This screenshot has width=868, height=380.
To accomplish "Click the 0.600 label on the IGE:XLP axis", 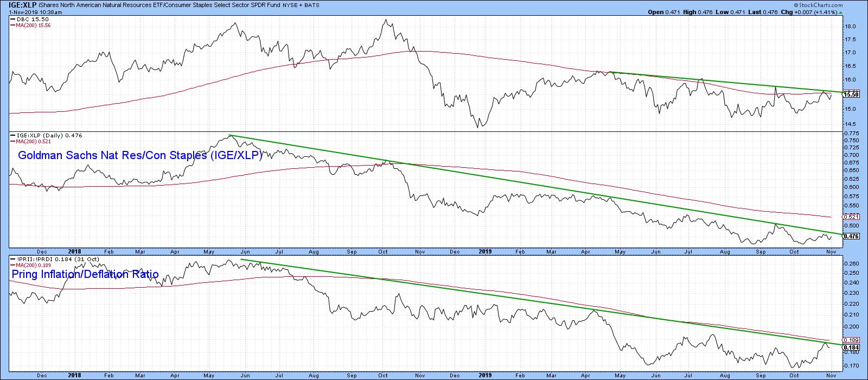I will pyautogui.click(x=852, y=187).
